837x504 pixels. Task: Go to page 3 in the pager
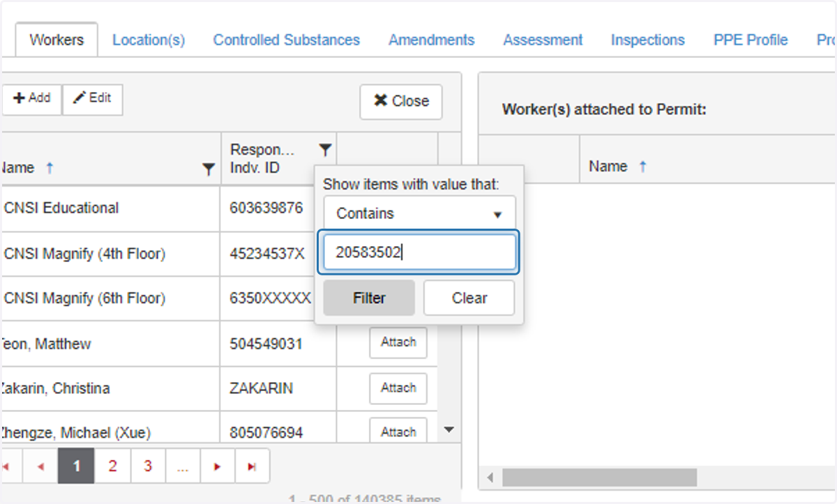point(148,466)
